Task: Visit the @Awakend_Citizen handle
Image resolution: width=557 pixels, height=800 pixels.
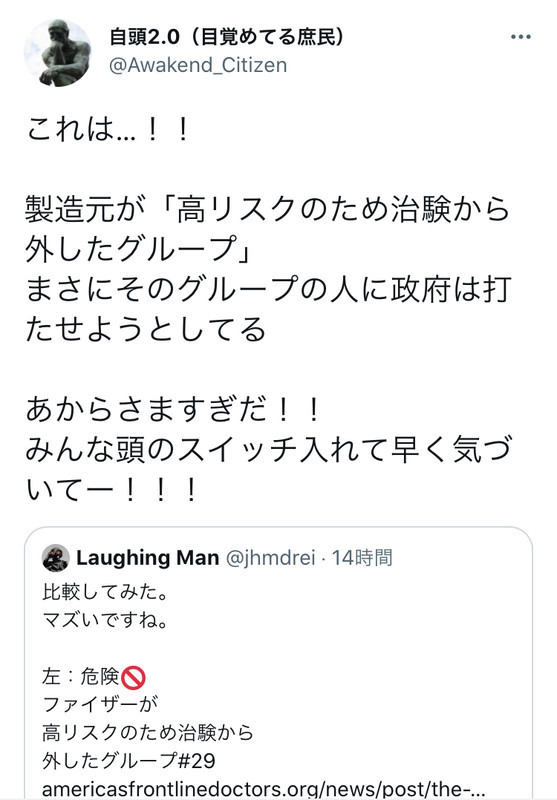Action: (x=198, y=65)
